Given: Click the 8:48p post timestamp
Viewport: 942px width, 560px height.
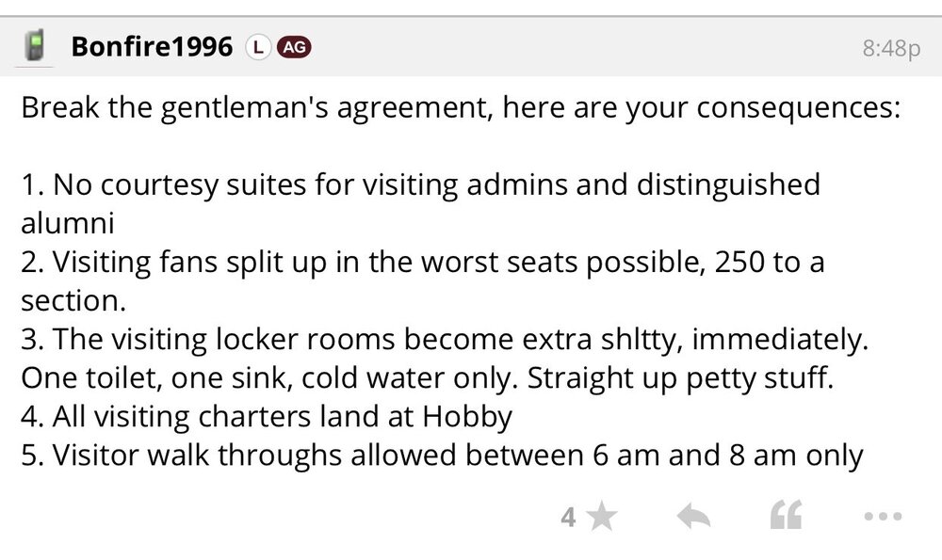Looking at the screenshot, I should pos(890,48).
